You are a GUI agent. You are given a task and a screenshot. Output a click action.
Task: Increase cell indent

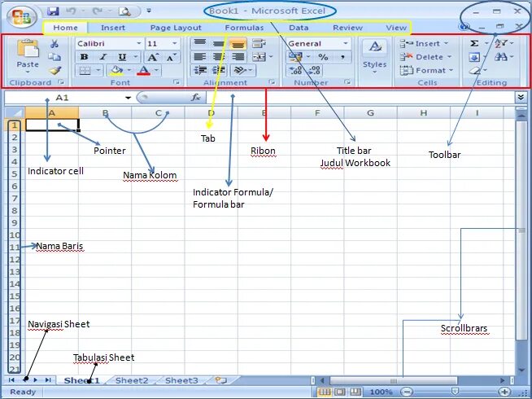[219, 70]
